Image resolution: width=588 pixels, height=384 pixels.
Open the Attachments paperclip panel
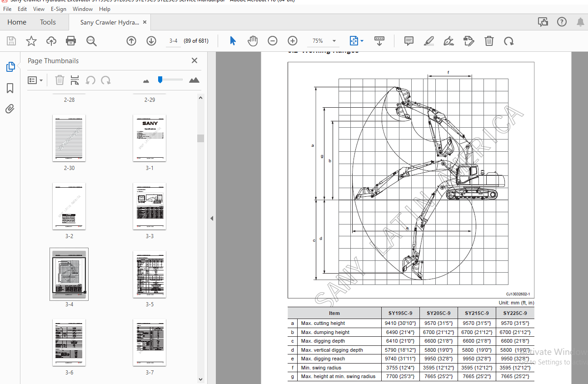[x=10, y=109]
